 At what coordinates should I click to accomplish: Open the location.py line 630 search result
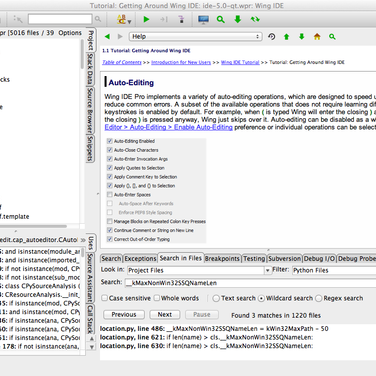[206, 346]
